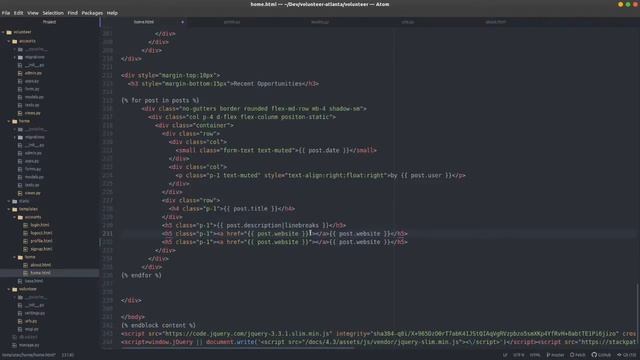
Task: Switch to the home.html editor tab
Action: point(144,22)
